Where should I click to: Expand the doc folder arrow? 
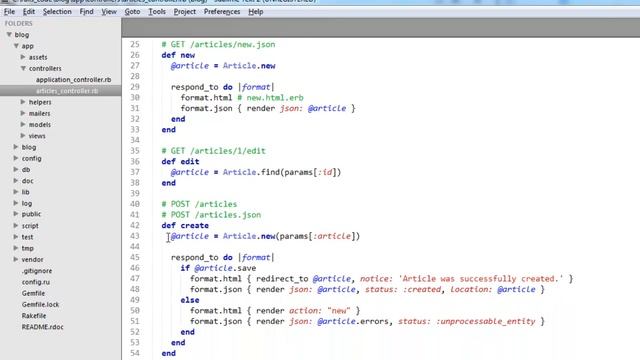[x=16, y=180]
